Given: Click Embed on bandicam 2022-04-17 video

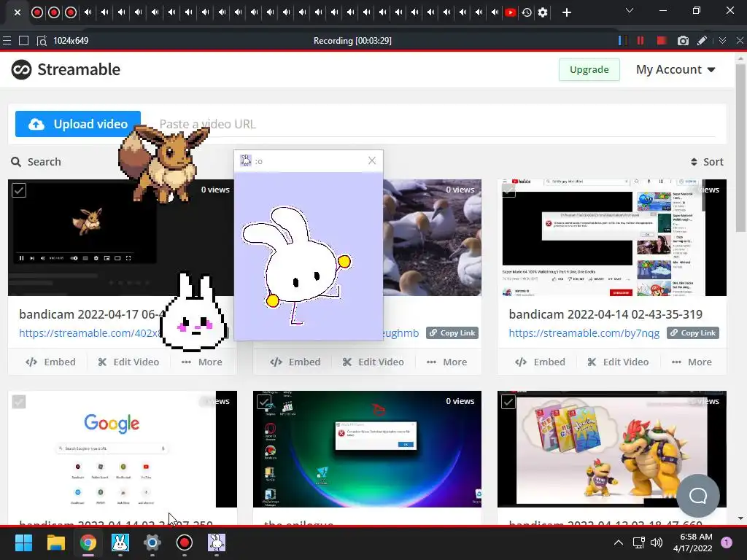Looking at the screenshot, I should coord(50,362).
